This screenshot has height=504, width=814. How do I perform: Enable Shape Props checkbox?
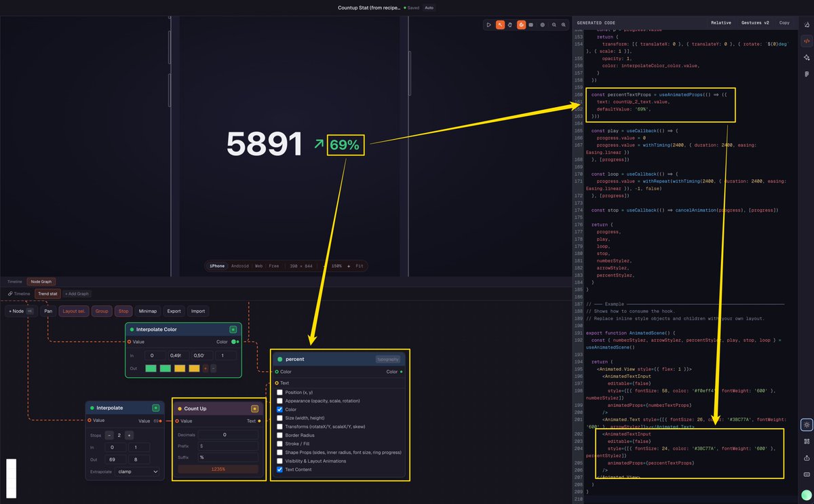(x=279, y=452)
